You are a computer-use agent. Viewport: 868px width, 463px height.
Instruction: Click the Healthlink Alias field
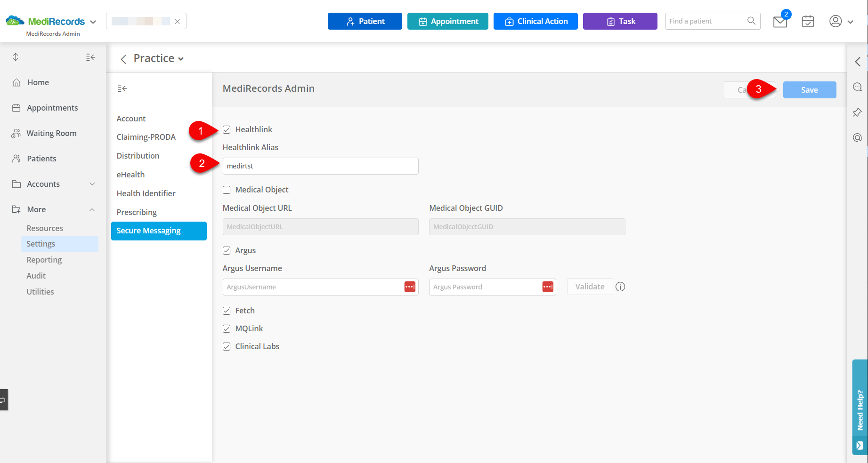[x=320, y=166]
